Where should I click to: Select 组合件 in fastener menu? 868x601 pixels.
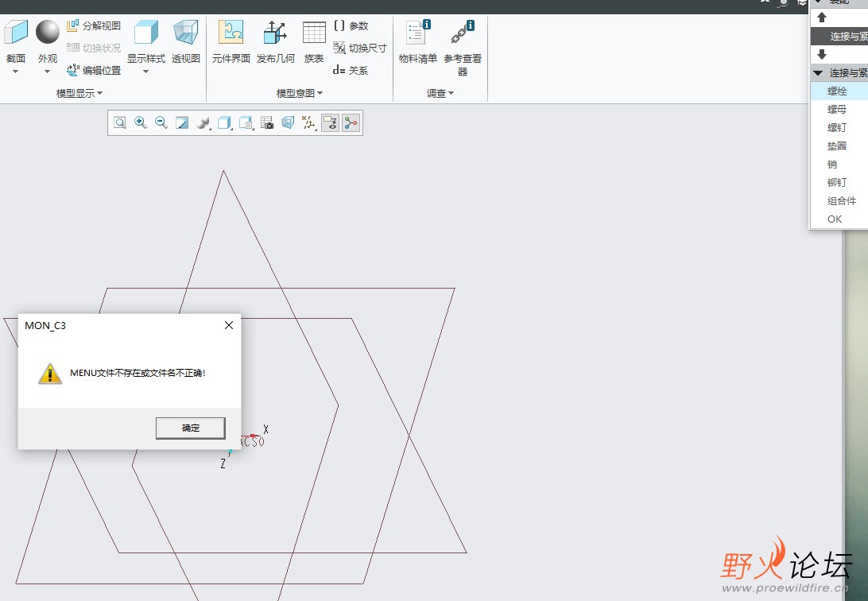coord(839,200)
